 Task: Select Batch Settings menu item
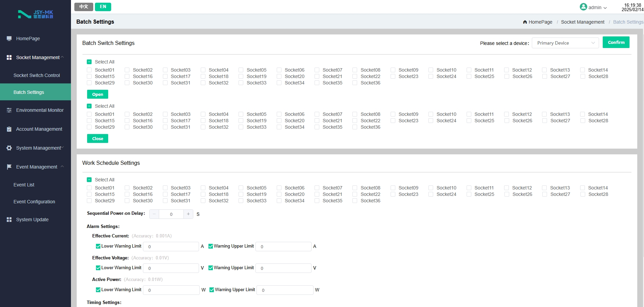click(35, 92)
